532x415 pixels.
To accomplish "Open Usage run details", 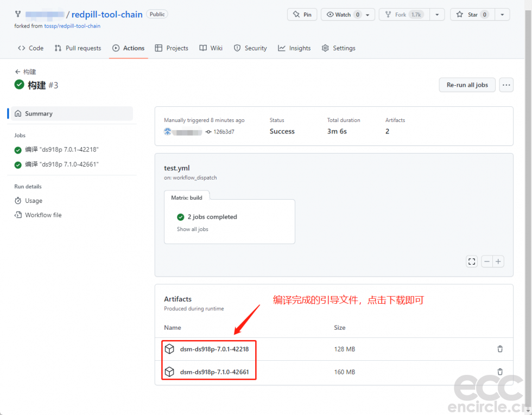I will point(28,201).
